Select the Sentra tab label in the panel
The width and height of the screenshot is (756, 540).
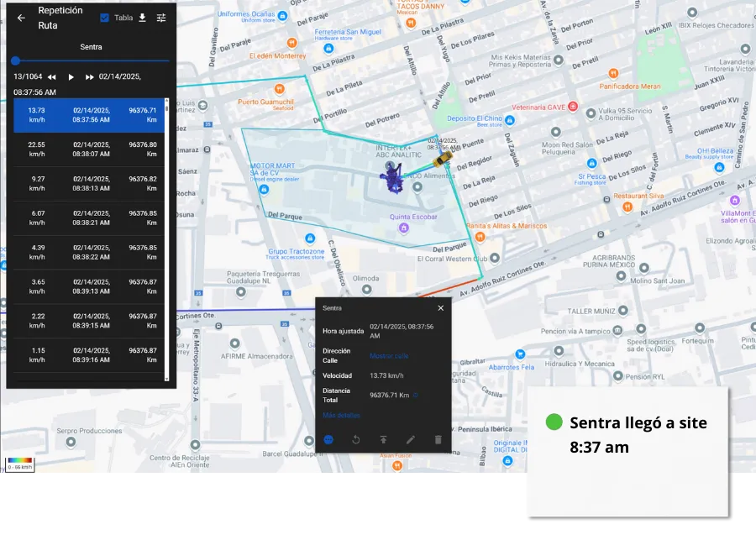point(92,47)
